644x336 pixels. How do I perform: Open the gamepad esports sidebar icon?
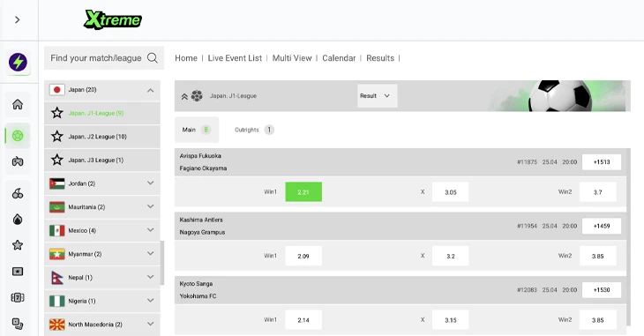(x=18, y=161)
